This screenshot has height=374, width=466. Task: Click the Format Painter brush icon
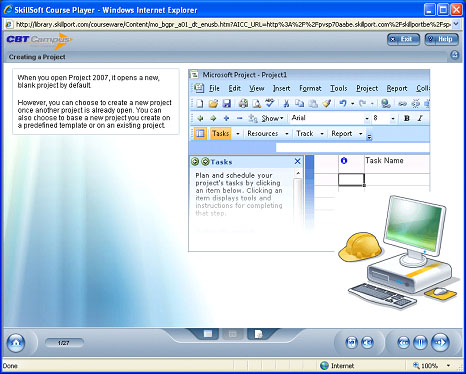(x=327, y=104)
